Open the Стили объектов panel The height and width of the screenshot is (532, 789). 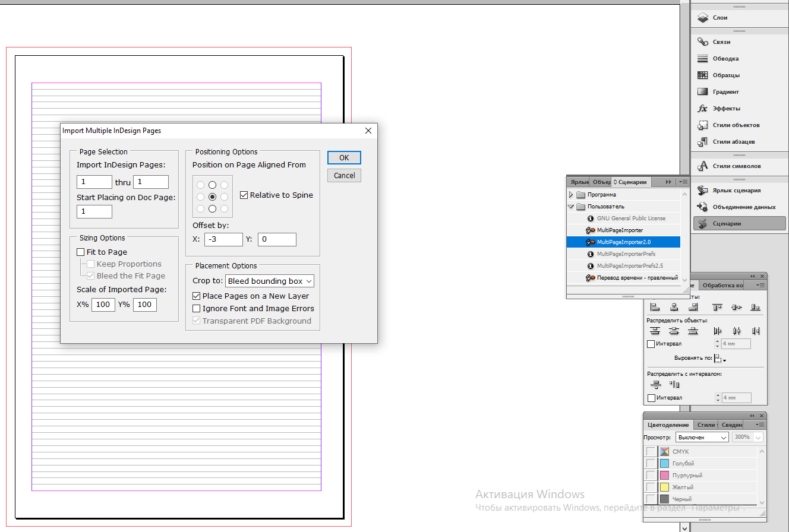tap(739, 125)
